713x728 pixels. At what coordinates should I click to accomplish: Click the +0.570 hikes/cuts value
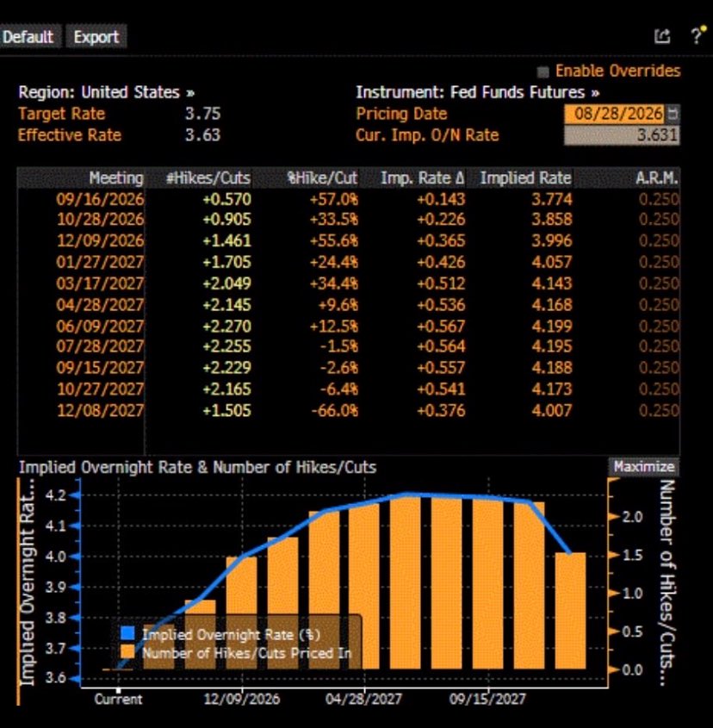coord(226,199)
